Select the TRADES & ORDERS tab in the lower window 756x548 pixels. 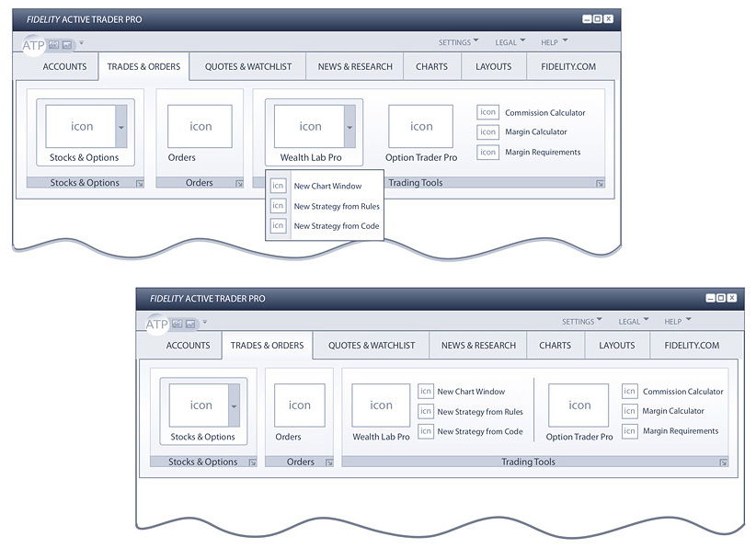pos(267,346)
